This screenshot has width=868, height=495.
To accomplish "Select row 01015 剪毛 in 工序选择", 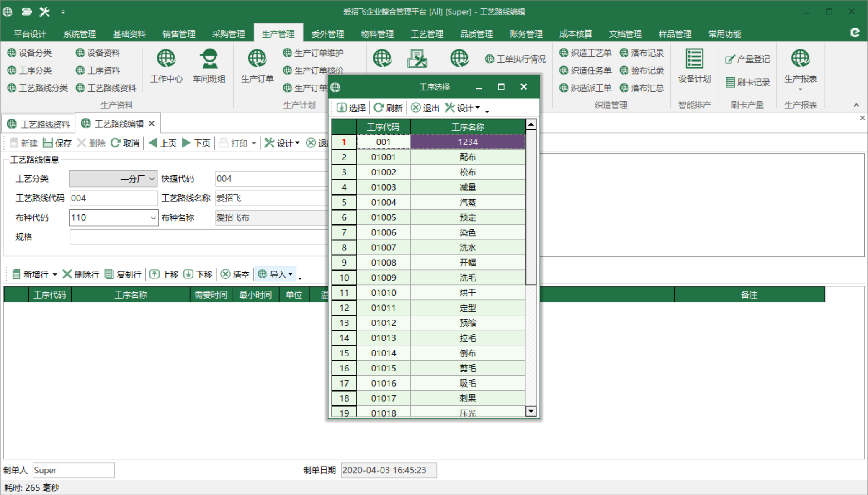I will (x=428, y=368).
